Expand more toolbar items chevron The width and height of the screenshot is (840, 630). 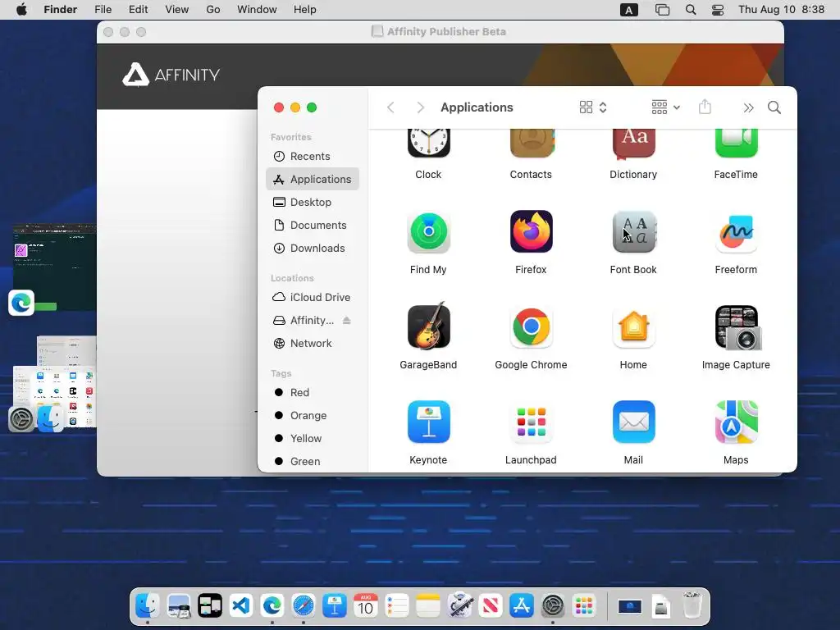coord(748,108)
